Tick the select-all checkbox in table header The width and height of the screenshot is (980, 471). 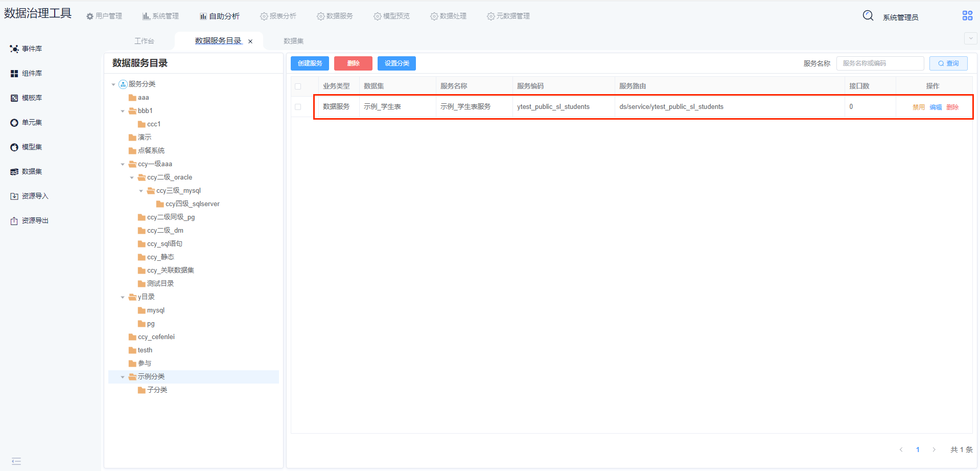298,86
